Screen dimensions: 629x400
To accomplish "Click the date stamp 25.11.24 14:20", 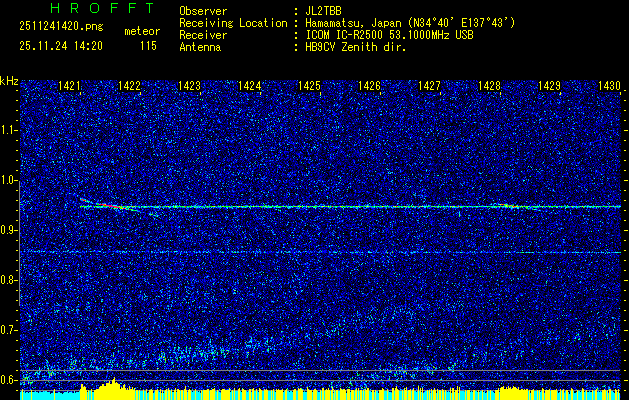I will pyautogui.click(x=60, y=46).
